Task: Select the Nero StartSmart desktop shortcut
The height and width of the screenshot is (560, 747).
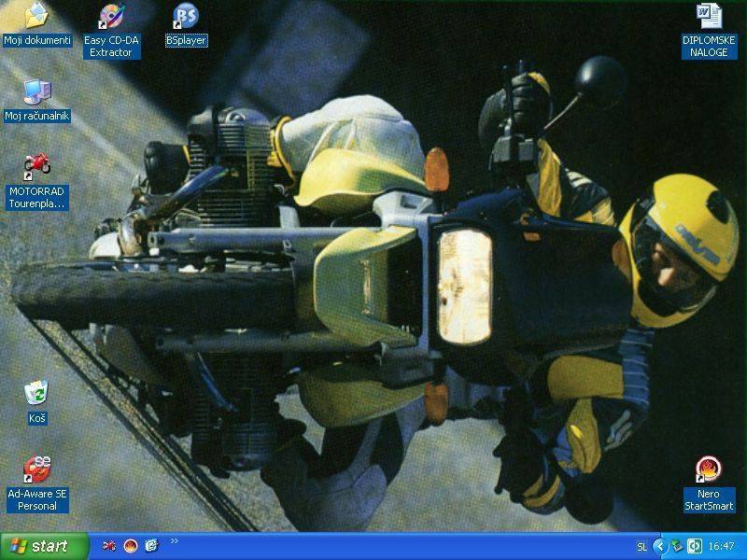Action: pyautogui.click(x=709, y=469)
